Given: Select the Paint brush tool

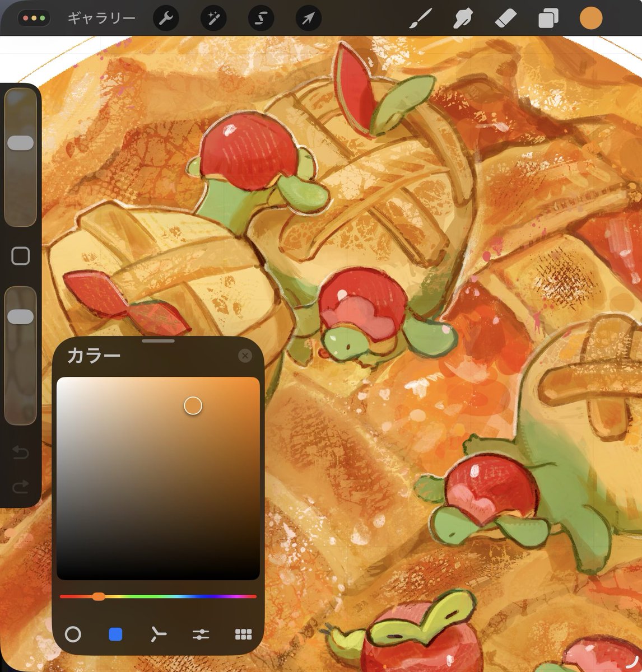Looking at the screenshot, I should tap(421, 18).
